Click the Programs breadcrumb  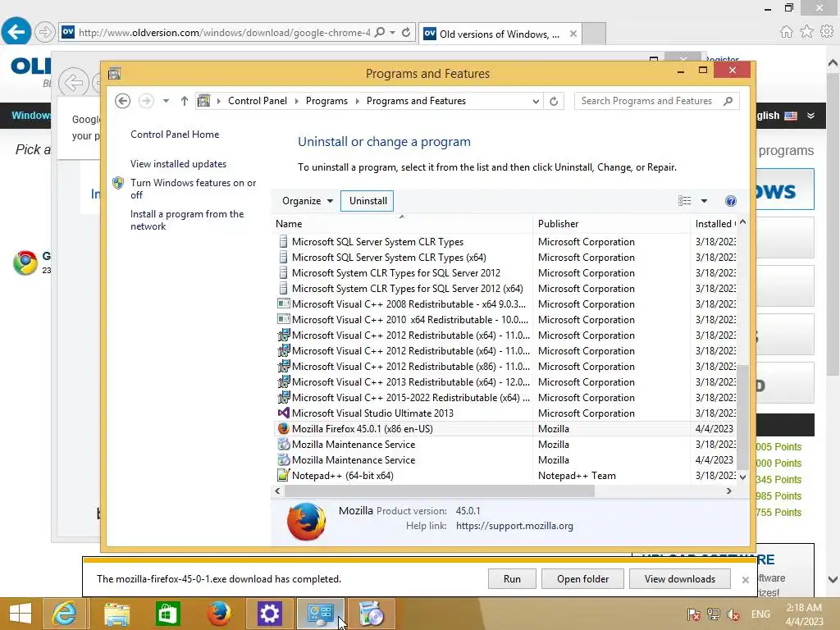(326, 101)
